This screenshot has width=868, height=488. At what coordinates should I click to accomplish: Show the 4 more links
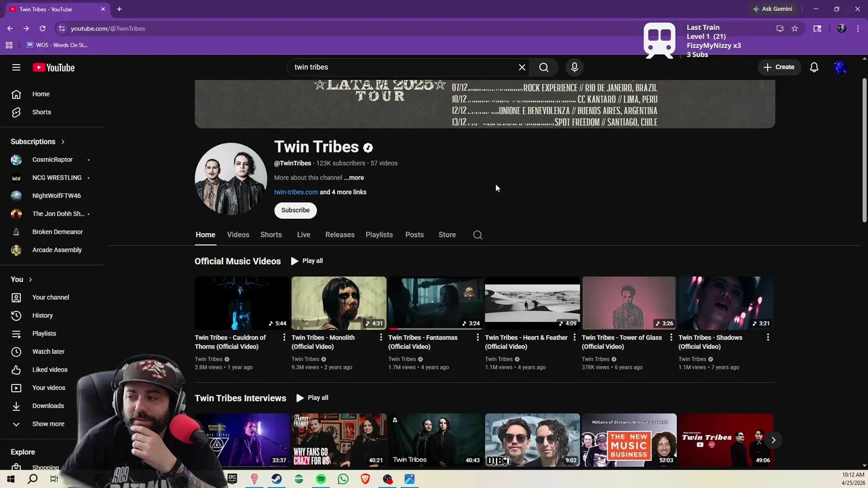pos(343,192)
